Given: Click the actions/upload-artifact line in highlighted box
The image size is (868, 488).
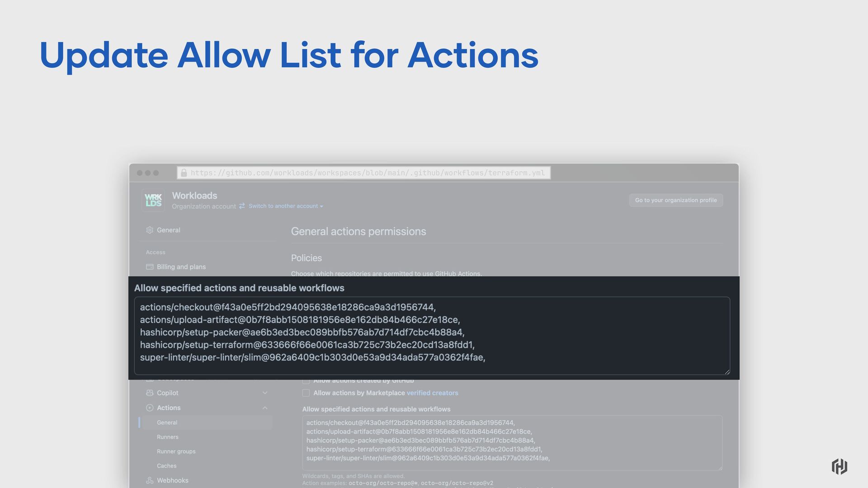Looking at the screenshot, I should click(300, 320).
